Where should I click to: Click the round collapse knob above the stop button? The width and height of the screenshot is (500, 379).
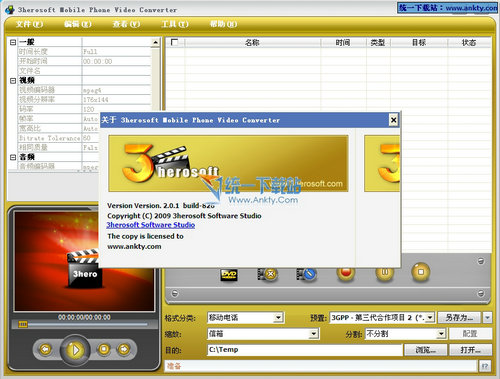click(481, 261)
